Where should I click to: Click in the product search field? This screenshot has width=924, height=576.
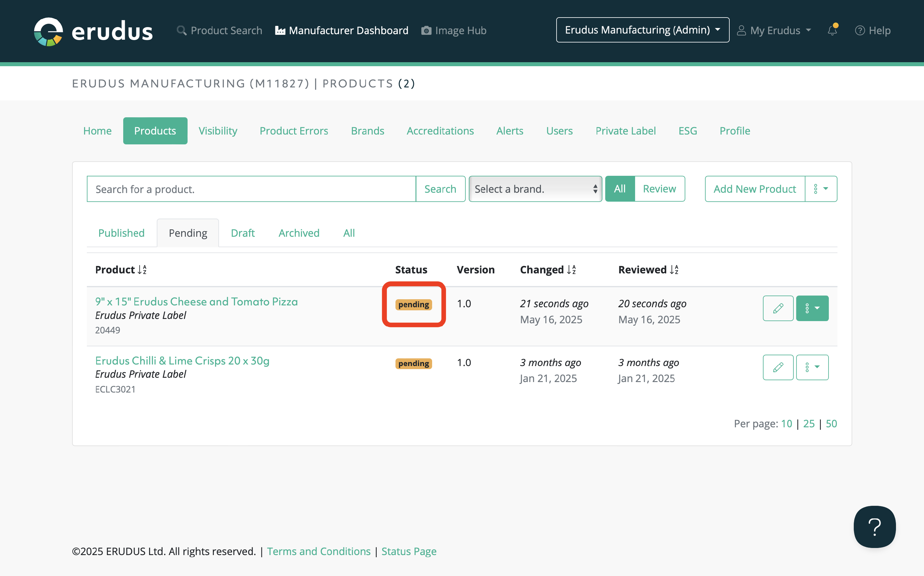coord(251,189)
